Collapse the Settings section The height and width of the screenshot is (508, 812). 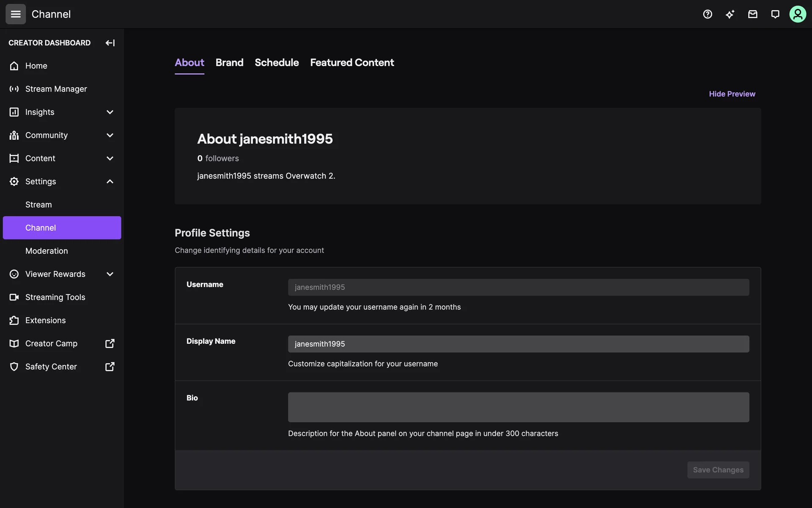(110, 182)
